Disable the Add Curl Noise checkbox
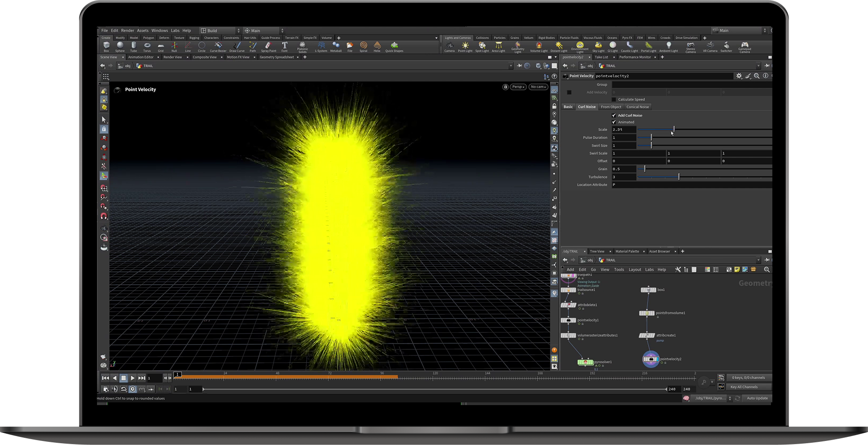This screenshot has width=868, height=445. point(614,115)
